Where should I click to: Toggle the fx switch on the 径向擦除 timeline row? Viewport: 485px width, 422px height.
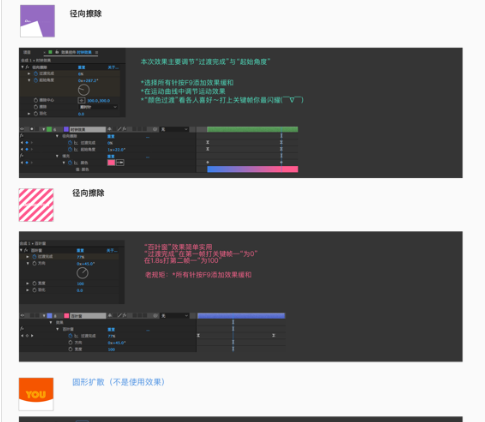click(x=22, y=135)
